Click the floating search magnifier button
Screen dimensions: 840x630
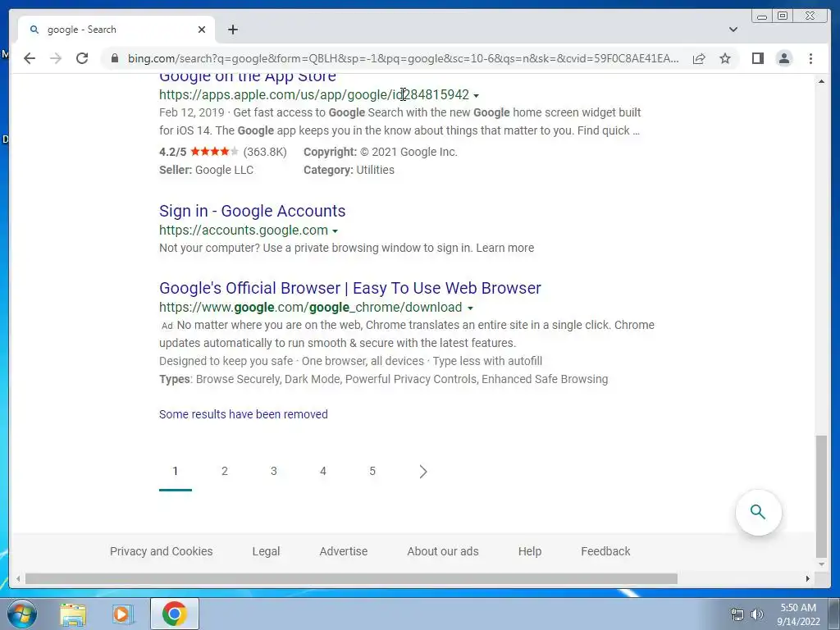(x=758, y=512)
